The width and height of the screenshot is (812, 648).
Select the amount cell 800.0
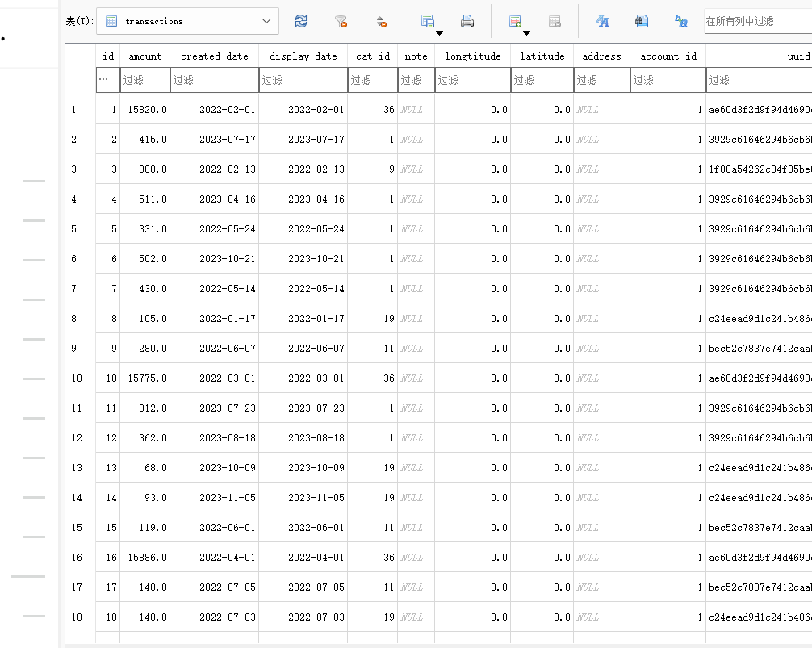[145, 169]
